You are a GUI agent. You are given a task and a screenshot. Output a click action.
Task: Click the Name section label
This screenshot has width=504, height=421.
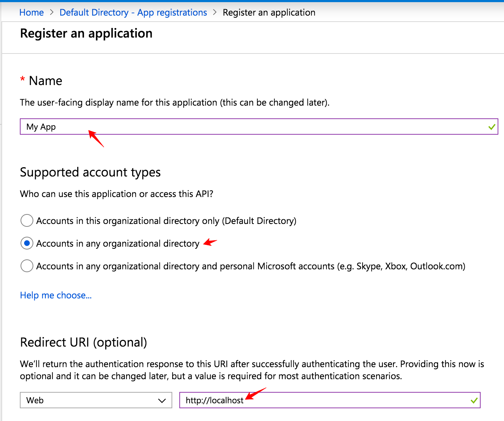point(45,81)
